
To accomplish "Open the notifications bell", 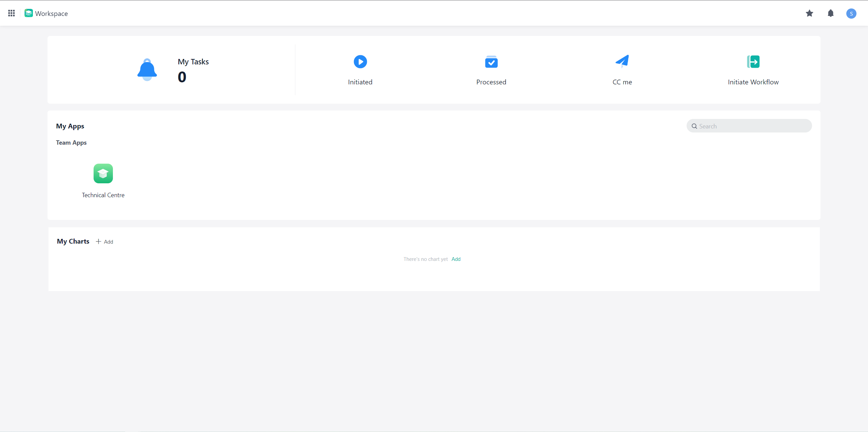I will tap(831, 14).
